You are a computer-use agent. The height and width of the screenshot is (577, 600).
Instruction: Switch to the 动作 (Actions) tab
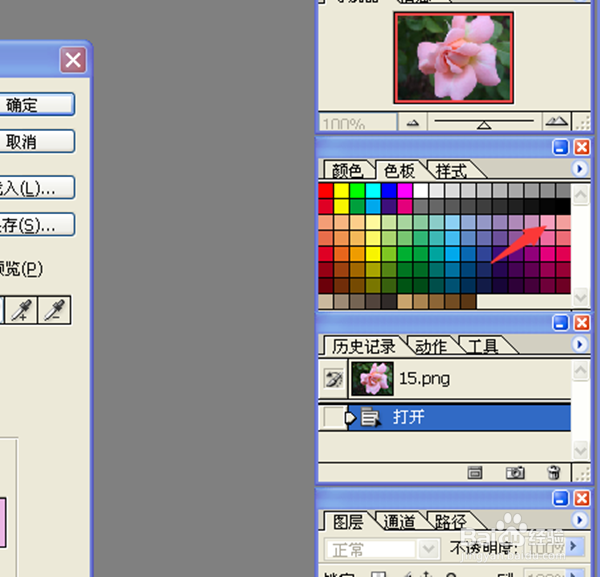431,347
